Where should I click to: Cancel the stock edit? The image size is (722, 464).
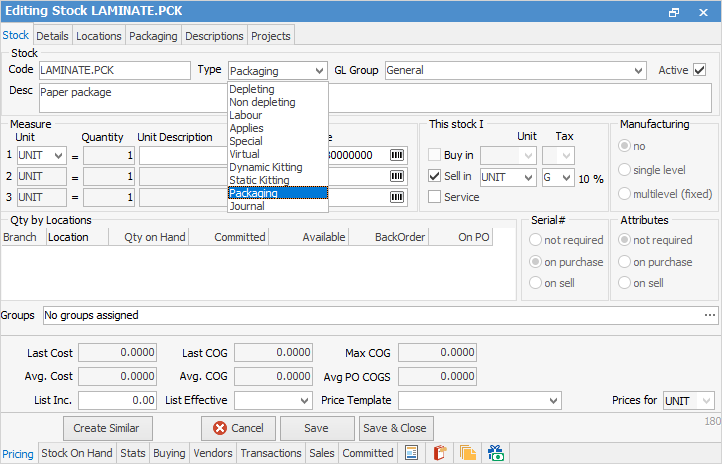[238, 428]
